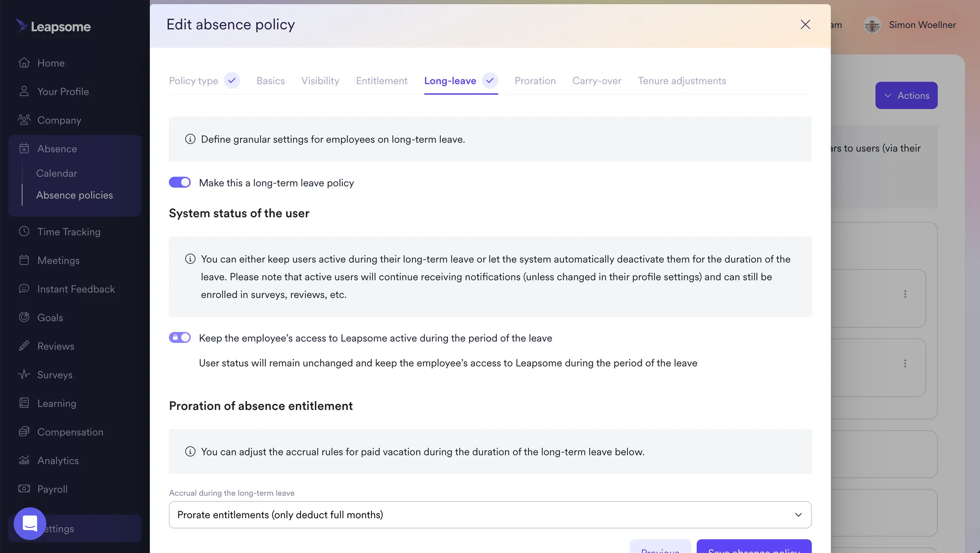The width and height of the screenshot is (980, 553).
Task: Select the Surveys icon in sidebar
Action: 23,375
